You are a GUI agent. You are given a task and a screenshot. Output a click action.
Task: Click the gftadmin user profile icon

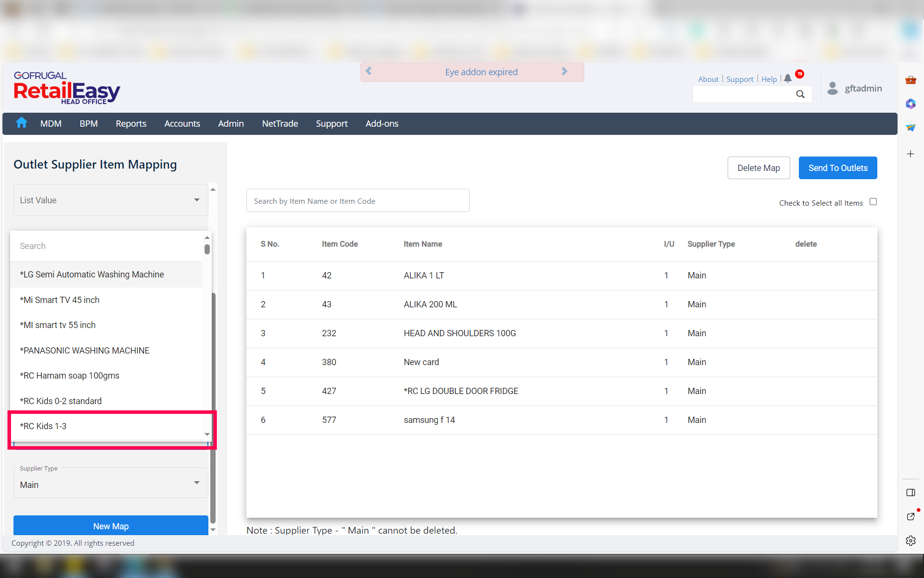coord(833,88)
